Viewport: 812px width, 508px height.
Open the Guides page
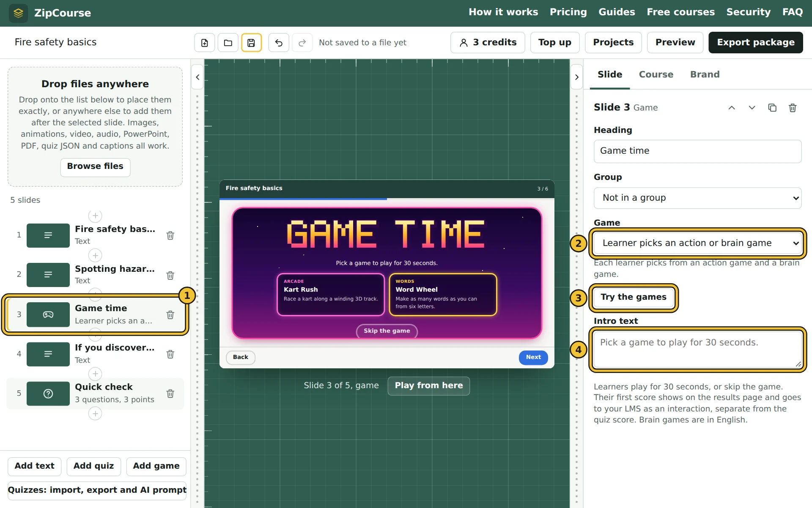point(617,12)
